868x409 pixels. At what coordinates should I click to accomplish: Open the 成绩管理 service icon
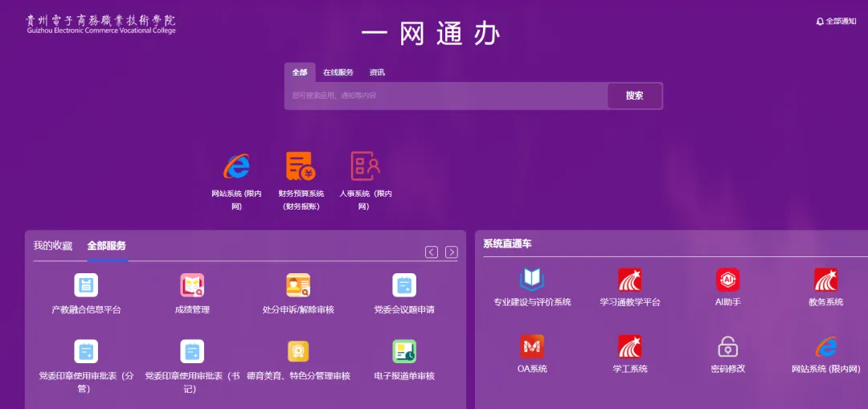[192, 285]
